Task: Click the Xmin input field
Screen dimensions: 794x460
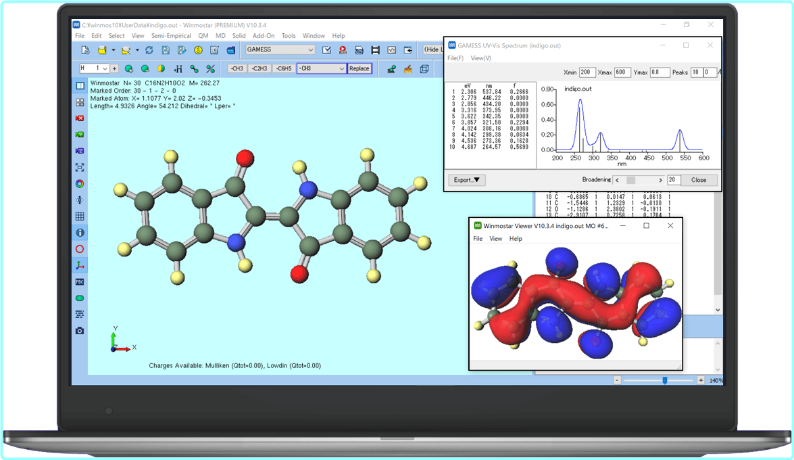Action: tap(586, 72)
